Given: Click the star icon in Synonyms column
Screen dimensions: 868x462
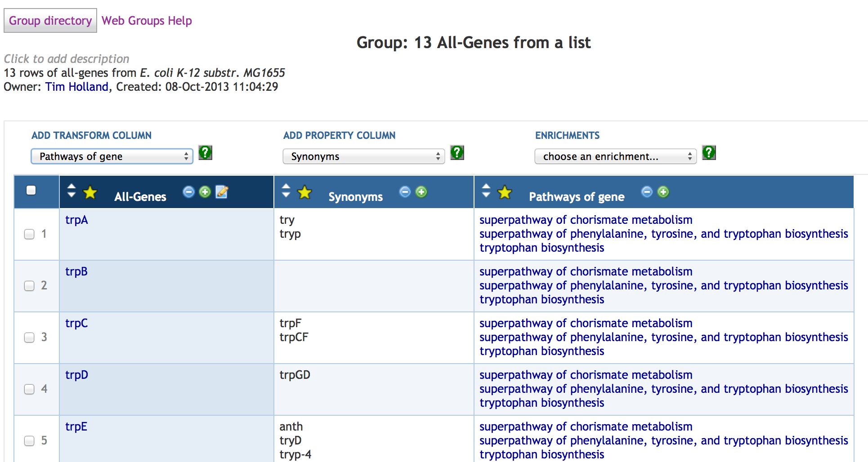Looking at the screenshot, I should [x=304, y=192].
